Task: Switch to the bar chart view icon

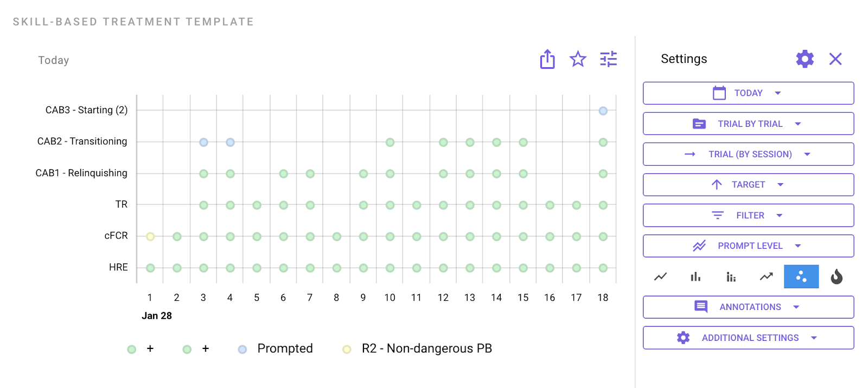Action: click(695, 277)
